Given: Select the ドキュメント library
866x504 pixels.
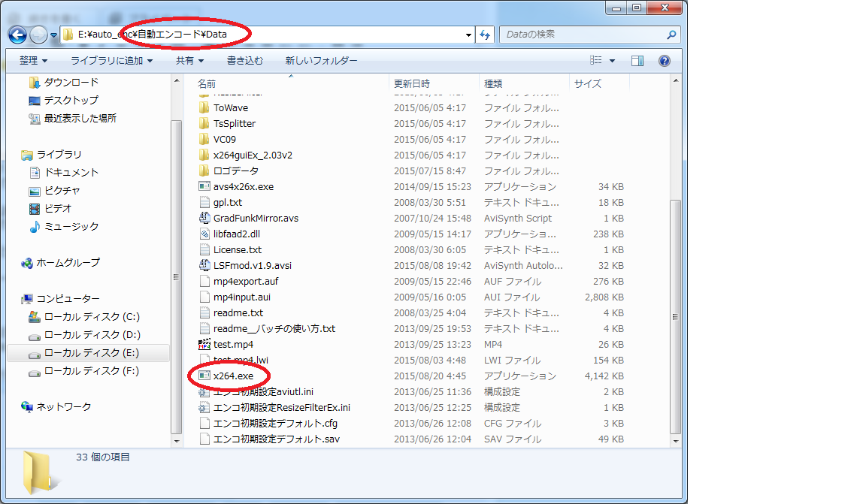Looking at the screenshot, I should (x=71, y=172).
